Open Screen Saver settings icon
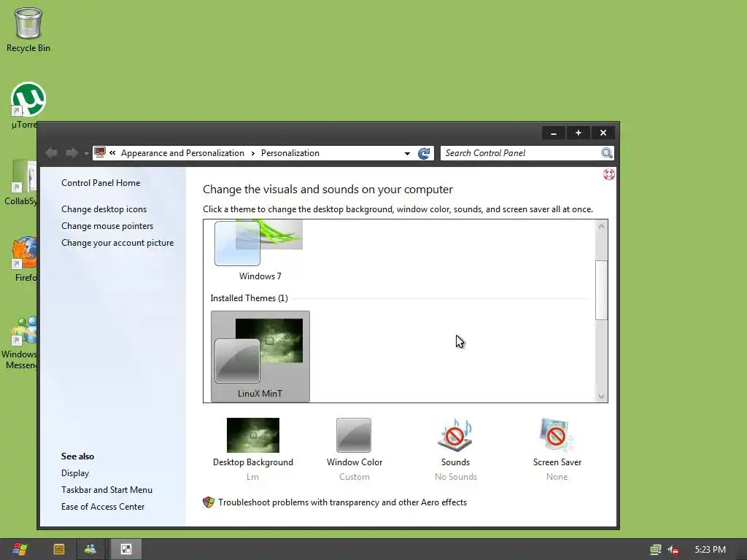Image resolution: width=747 pixels, height=560 pixels. pyautogui.click(x=557, y=435)
